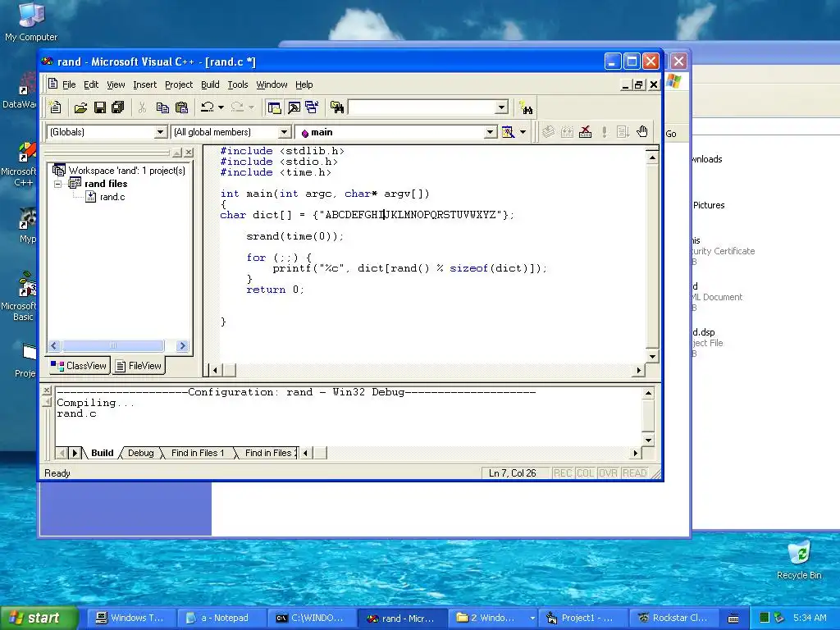Screen dimensions: 840x630
Task: Toggle breakpoint with the hand icon
Action: (x=641, y=132)
